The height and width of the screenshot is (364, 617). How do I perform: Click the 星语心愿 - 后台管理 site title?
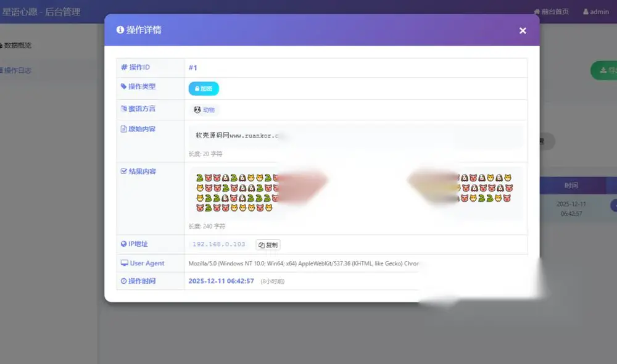click(x=41, y=12)
